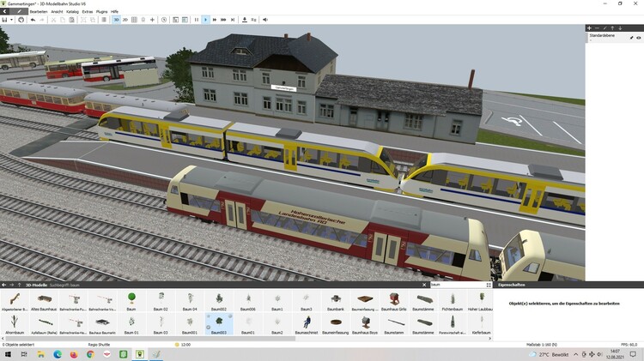This screenshot has width=644, height=361.
Task: Click the triple-speed forward button
Action: pyautogui.click(x=223, y=20)
